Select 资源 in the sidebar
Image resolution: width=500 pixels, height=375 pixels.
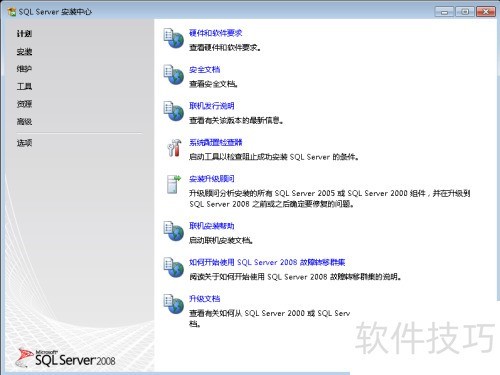pyautogui.click(x=24, y=104)
